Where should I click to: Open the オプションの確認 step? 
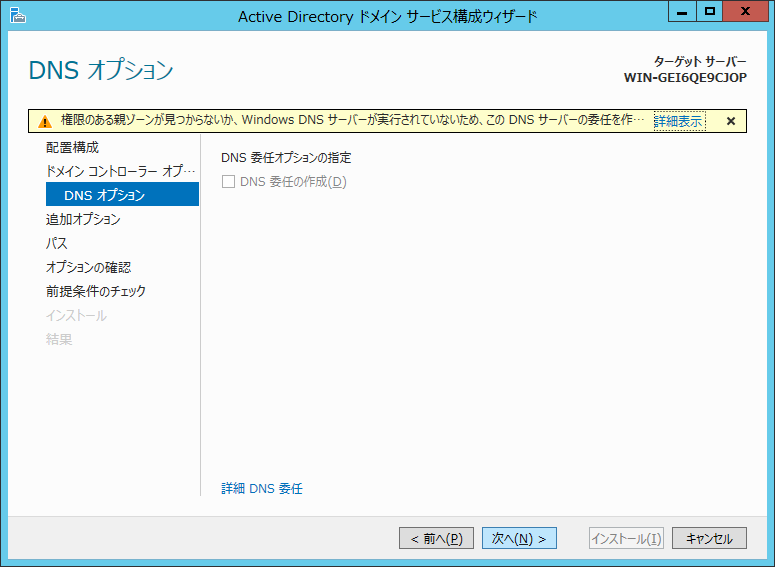tap(88, 267)
